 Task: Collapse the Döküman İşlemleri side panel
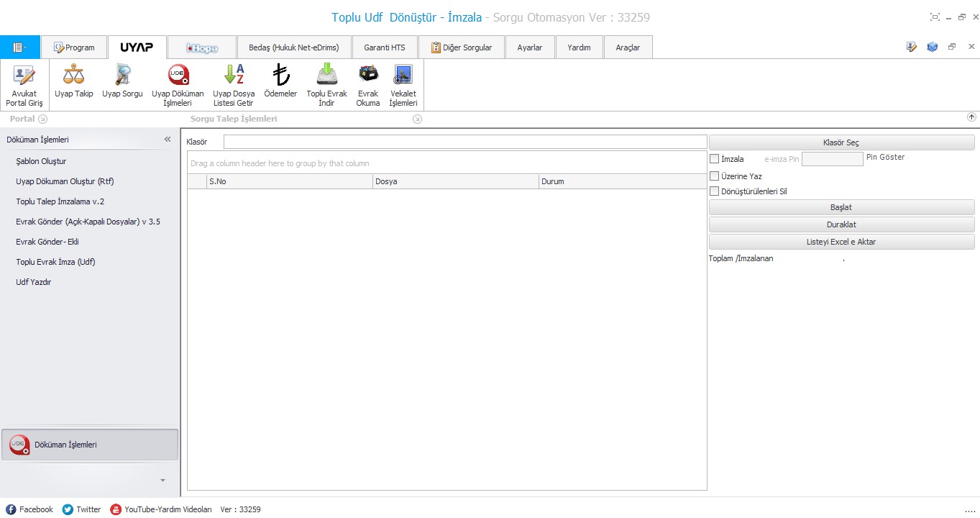(168, 140)
